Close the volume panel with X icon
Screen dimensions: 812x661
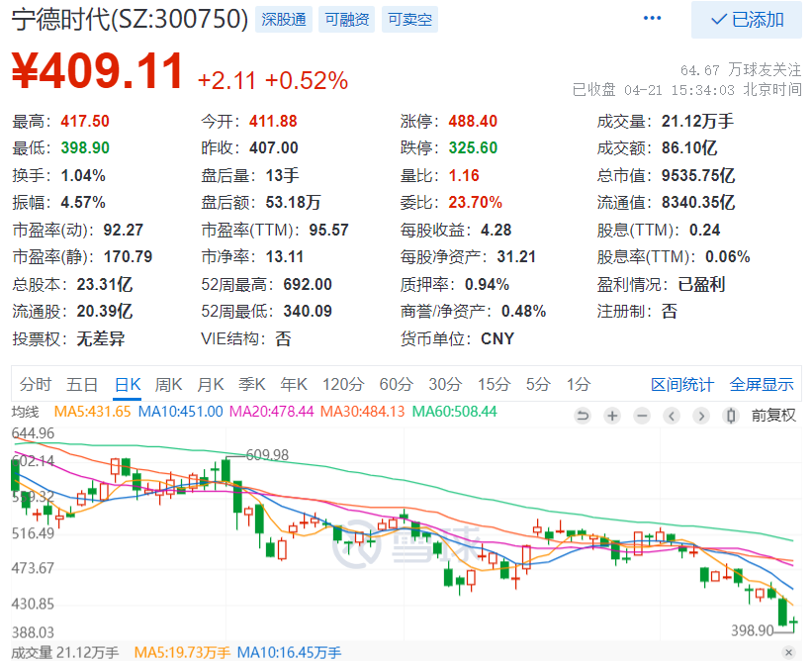tap(788, 652)
